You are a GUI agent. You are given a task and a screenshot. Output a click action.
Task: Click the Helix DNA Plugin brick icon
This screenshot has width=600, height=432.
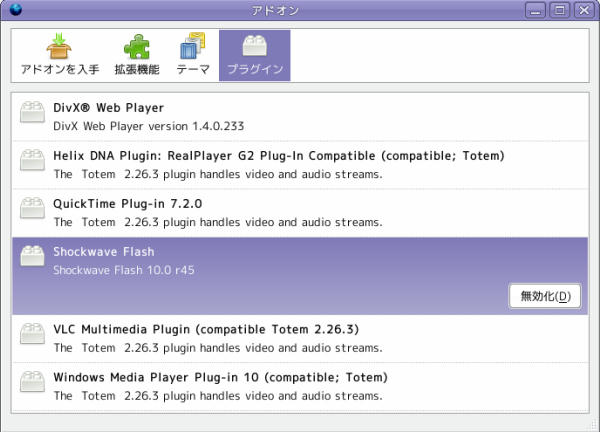32,160
